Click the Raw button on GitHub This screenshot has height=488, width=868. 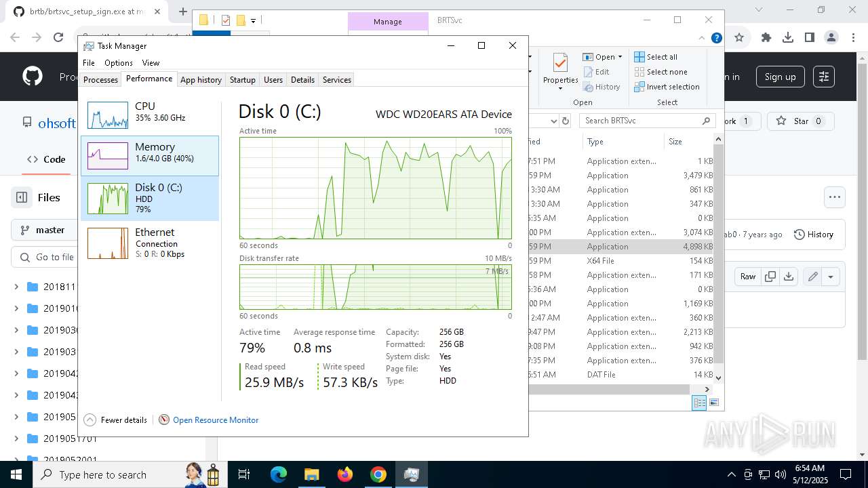coord(748,277)
